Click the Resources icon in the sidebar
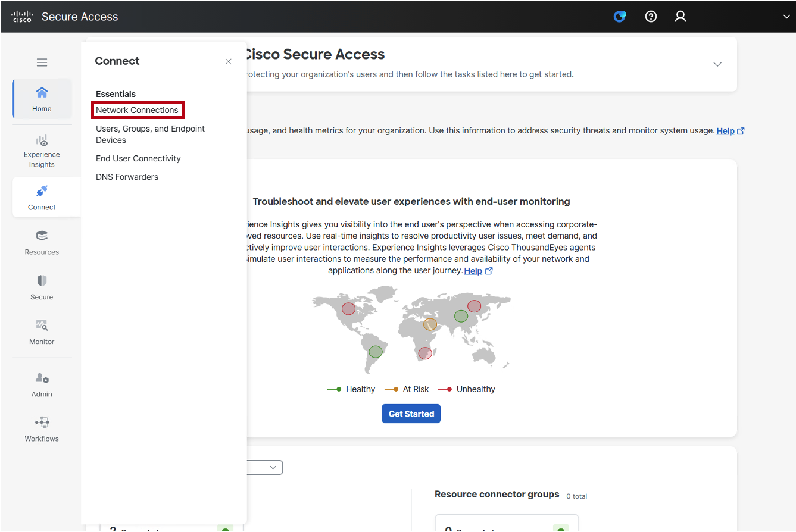The image size is (796, 532). pos(41,241)
